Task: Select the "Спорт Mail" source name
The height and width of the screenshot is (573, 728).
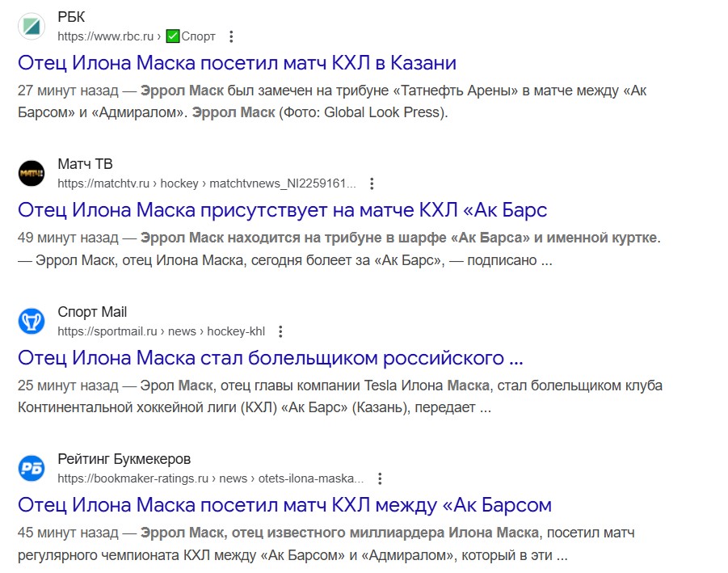Action: point(92,313)
